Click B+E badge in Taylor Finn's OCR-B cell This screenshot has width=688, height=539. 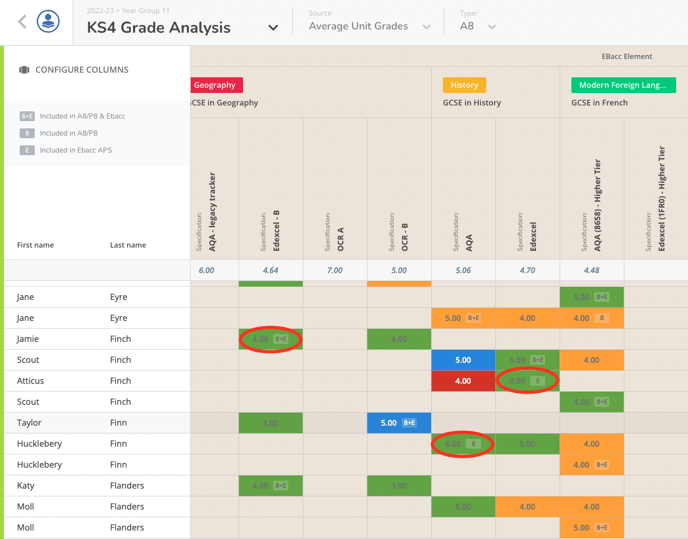[409, 423]
